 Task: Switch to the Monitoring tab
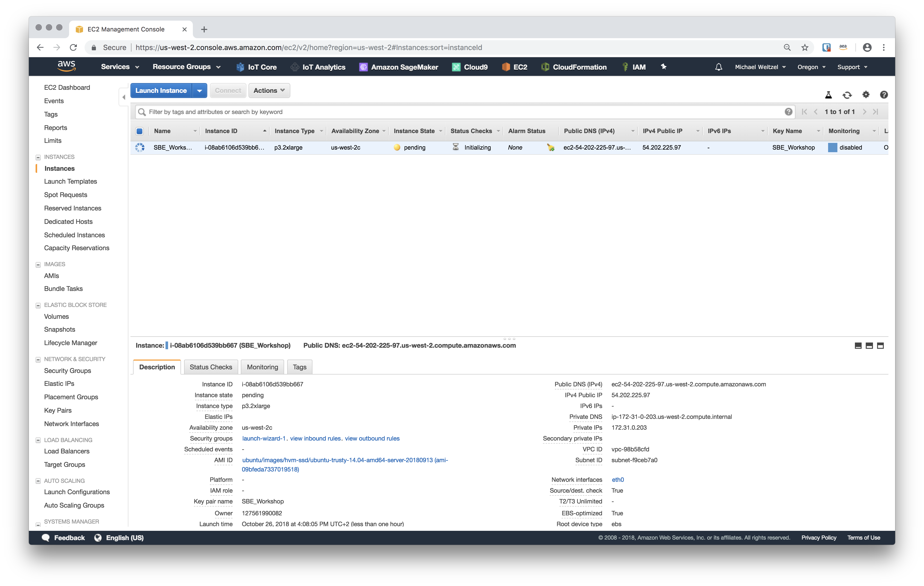coord(262,367)
